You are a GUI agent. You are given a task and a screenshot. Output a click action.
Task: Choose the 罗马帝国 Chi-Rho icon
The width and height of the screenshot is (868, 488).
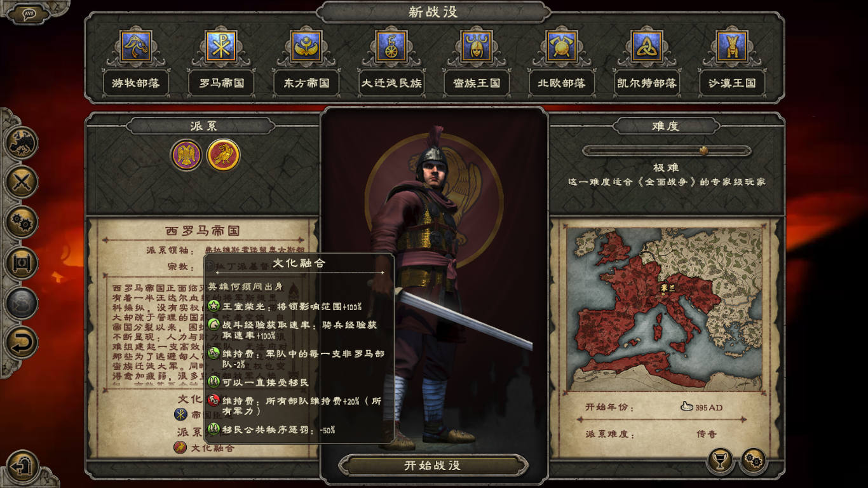point(221,46)
